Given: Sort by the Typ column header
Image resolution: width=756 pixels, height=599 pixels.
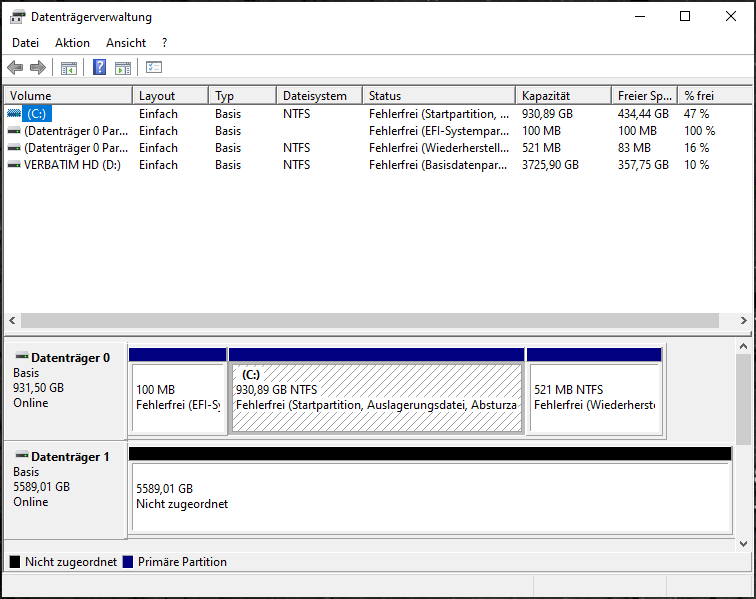Looking at the screenshot, I should (x=243, y=95).
